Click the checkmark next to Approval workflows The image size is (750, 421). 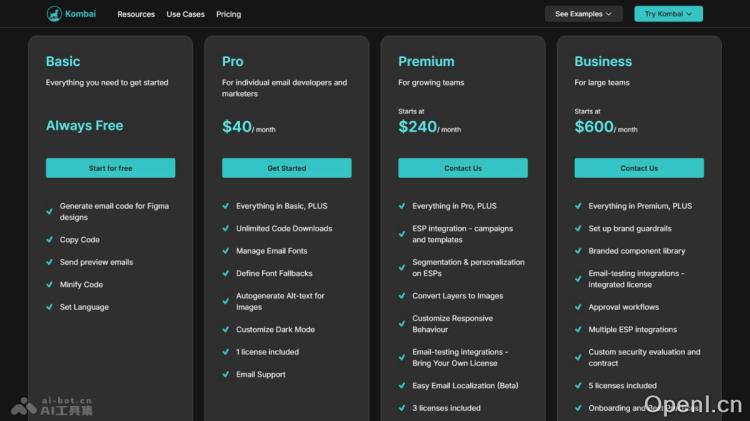pyautogui.click(x=578, y=307)
